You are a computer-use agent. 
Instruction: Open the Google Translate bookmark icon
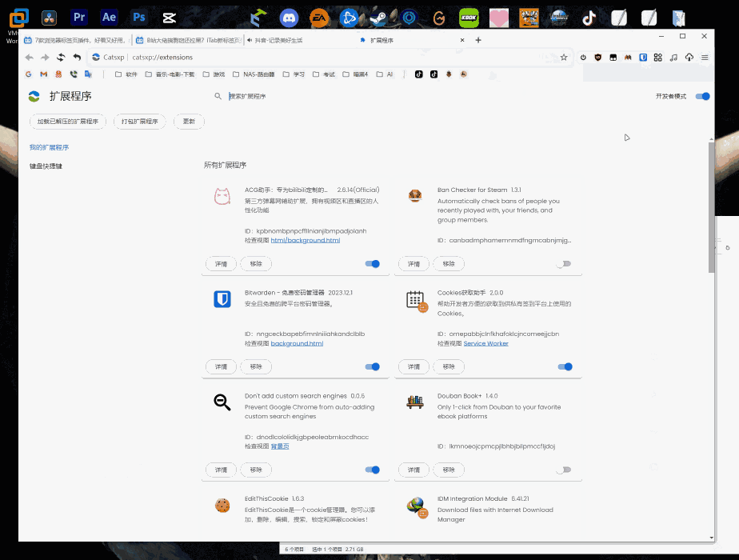coord(88,74)
